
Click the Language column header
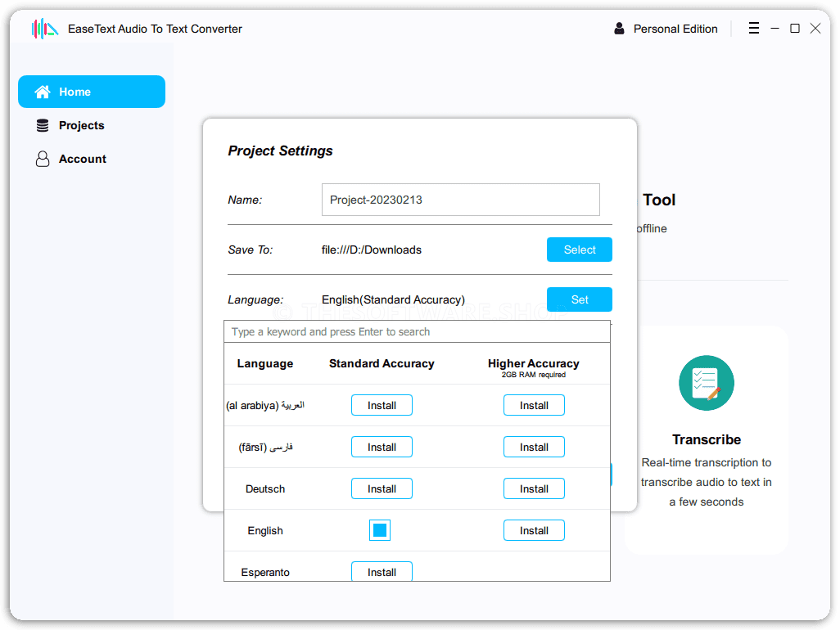265,363
